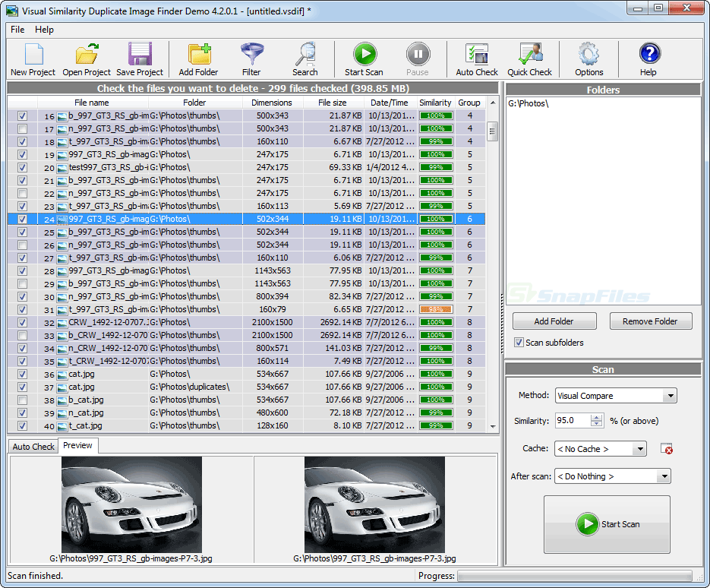Open Help question mark icon
The height and width of the screenshot is (588, 710).
pyautogui.click(x=648, y=59)
